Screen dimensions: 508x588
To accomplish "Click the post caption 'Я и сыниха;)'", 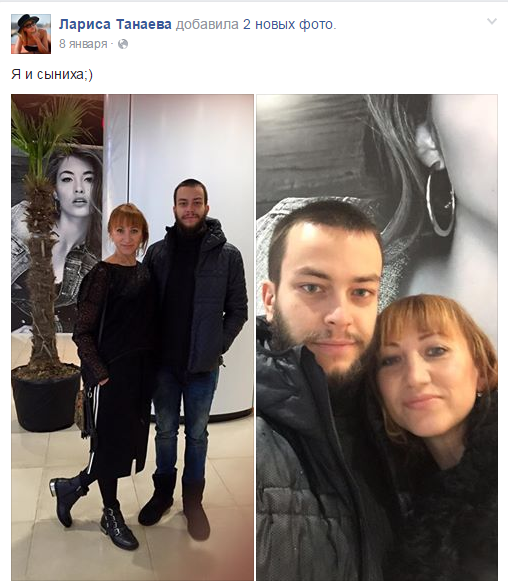I will click(52, 74).
